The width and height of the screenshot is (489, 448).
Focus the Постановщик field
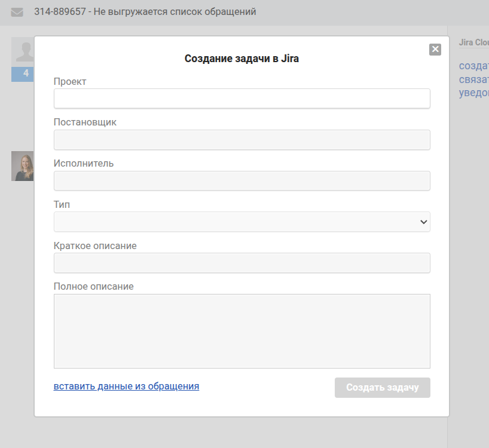242,140
